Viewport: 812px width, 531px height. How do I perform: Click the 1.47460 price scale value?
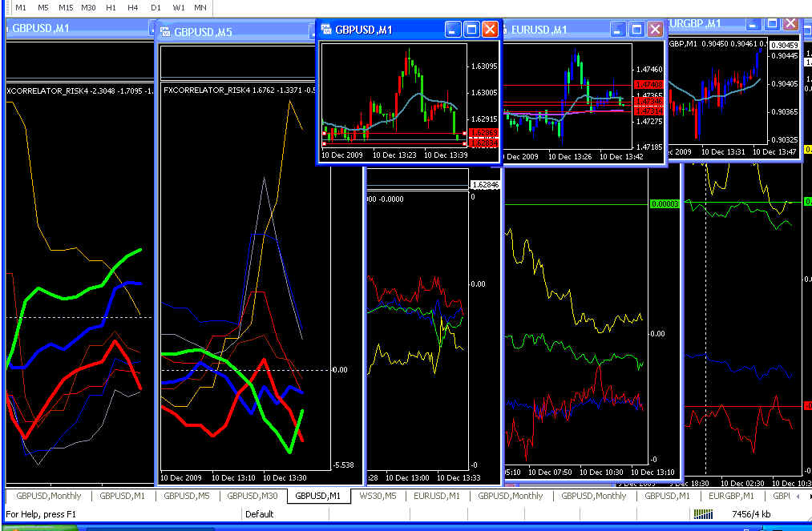click(x=648, y=69)
